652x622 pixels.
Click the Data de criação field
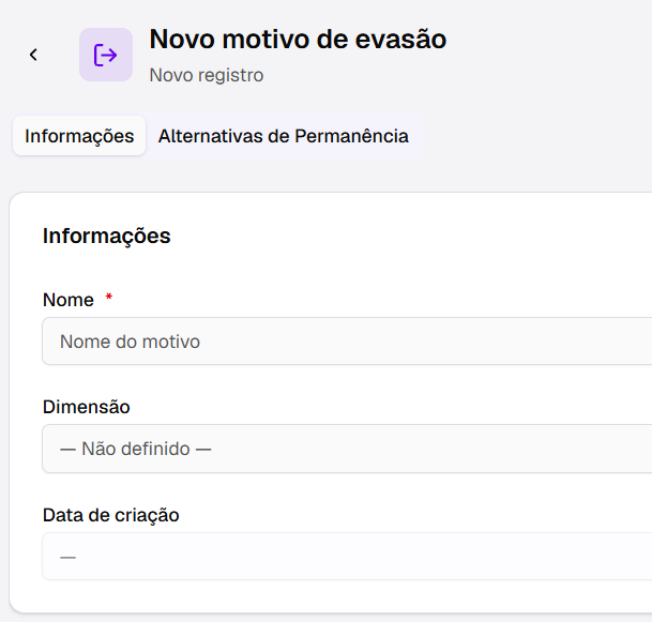tap(347, 556)
